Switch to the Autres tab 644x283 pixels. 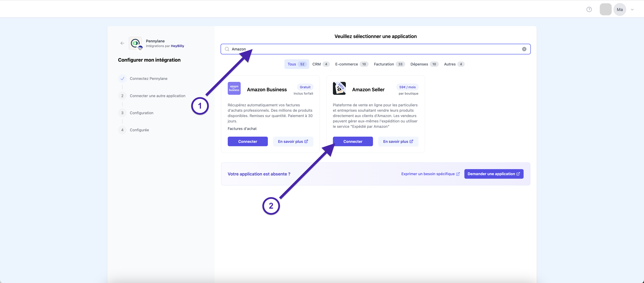pos(454,64)
